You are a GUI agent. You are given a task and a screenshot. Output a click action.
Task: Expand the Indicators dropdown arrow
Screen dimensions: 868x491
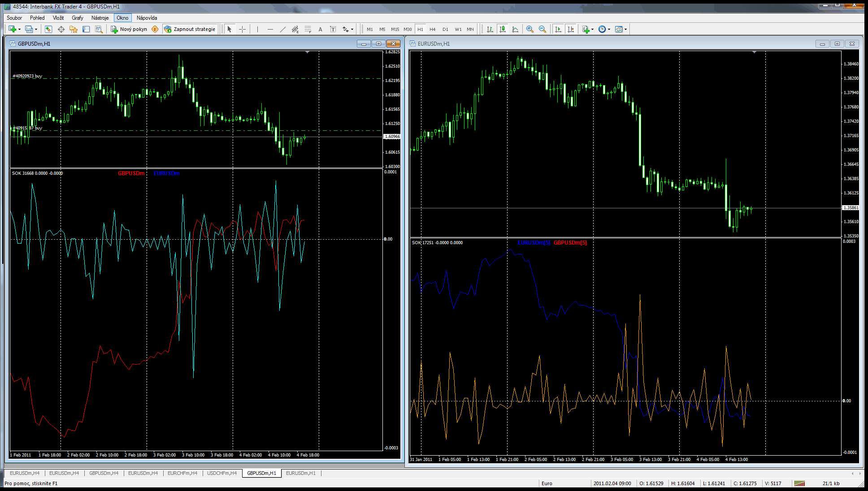coord(593,30)
